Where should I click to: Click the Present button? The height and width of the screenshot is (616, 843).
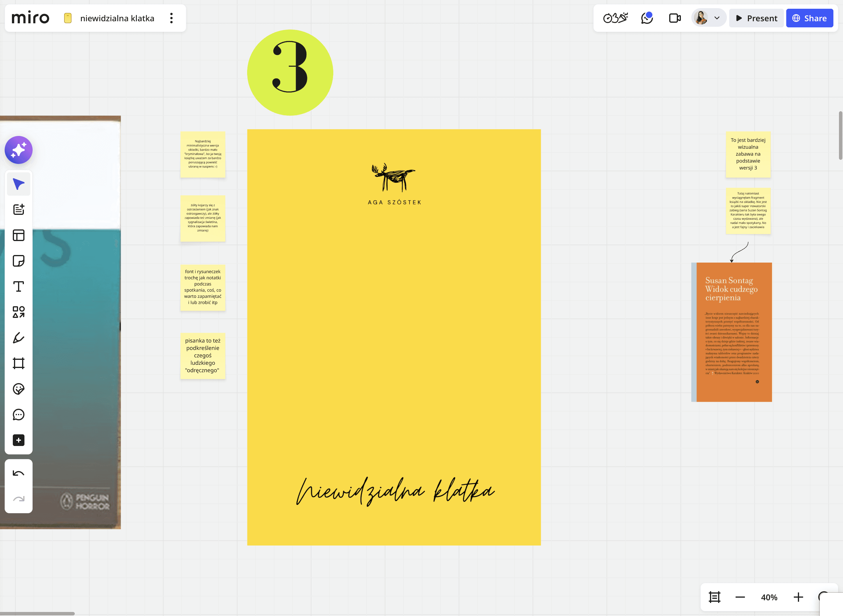click(x=757, y=18)
